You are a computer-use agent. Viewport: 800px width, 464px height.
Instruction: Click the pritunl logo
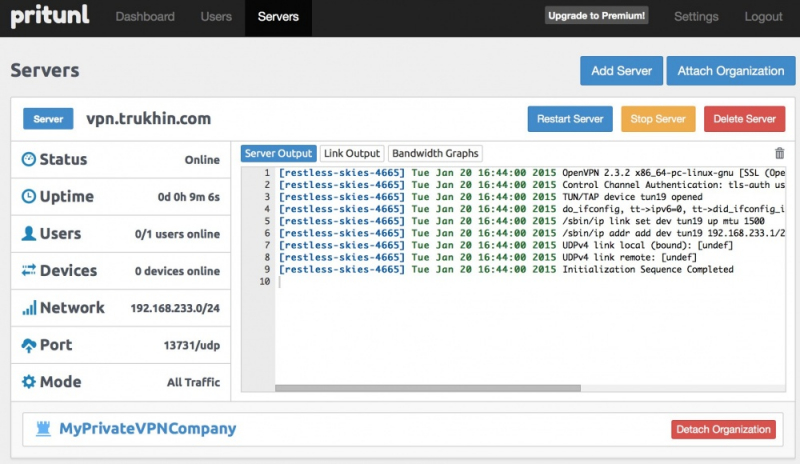[x=49, y=17]
